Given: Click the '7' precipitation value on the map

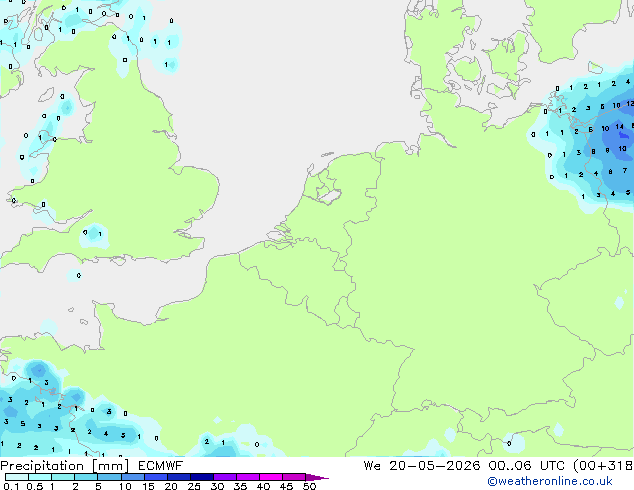Looking at the screenshot, I should (625, 171).
